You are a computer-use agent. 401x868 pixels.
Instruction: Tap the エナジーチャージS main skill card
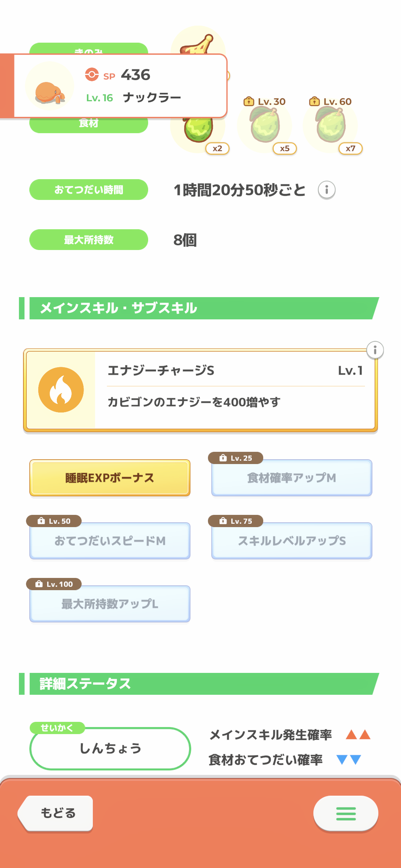click(235, 390)
